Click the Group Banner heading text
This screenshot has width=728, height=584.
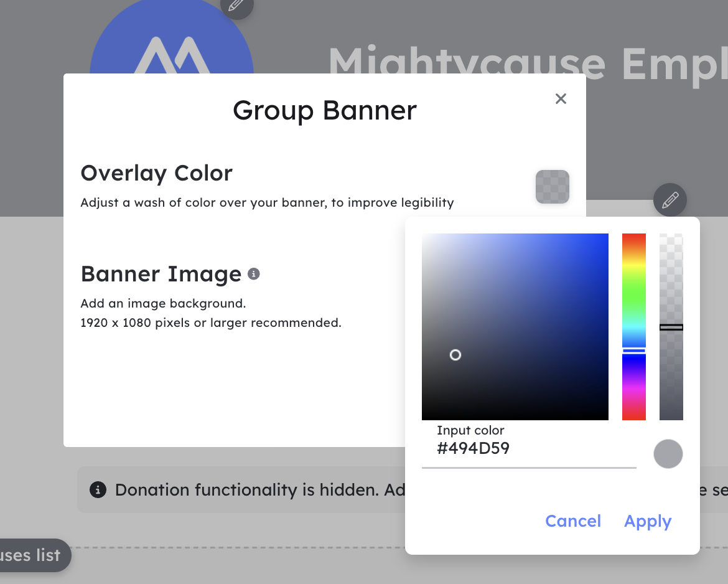pyautogui.click(x=325, y=111)
